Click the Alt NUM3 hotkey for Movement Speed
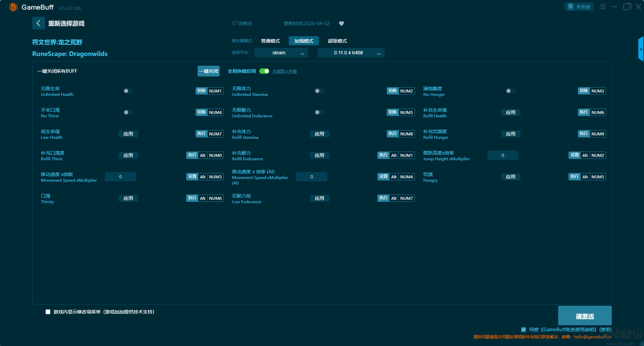Image resolution: width=644 pixels, height=346 pixels. [205, 177]
